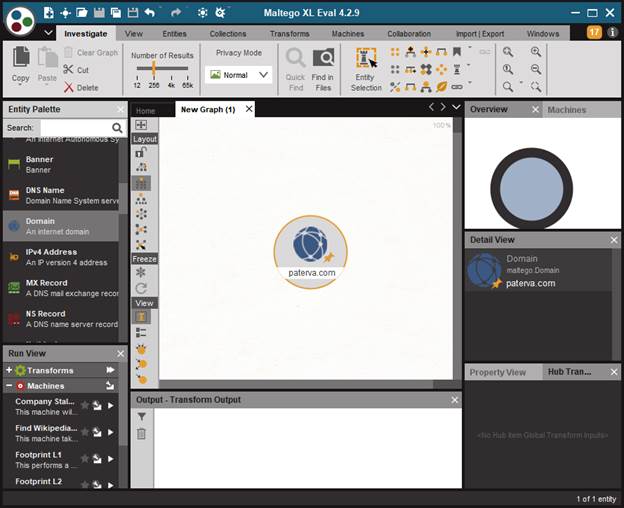
Task: Run the Footprint L1 machine
Action: (111, 459)
